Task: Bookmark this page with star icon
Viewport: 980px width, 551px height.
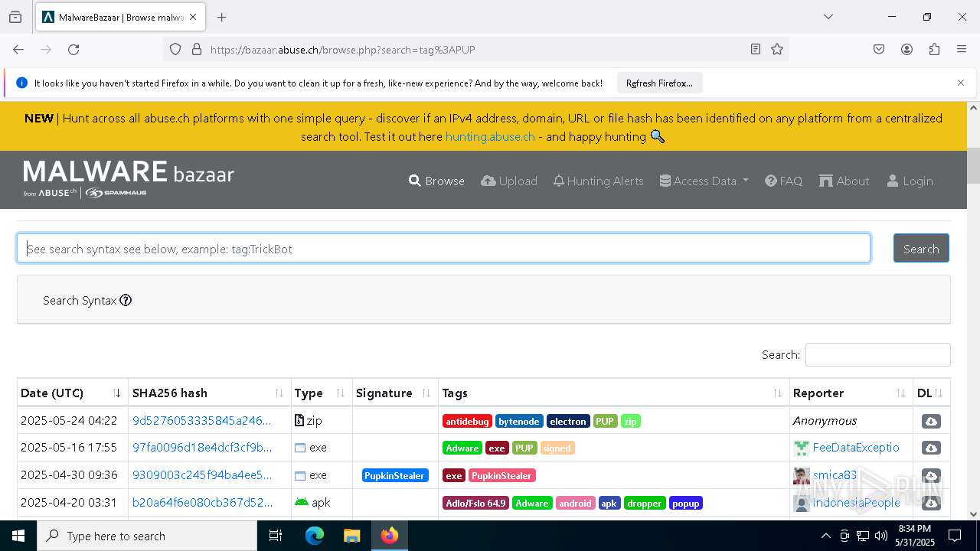Action: pyautogui.click(x=777, y=49)
